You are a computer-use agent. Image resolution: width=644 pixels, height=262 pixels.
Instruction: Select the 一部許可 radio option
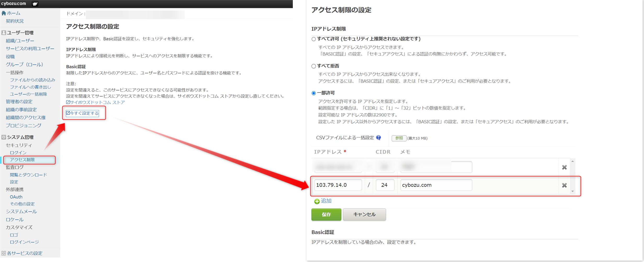point(313,93)
